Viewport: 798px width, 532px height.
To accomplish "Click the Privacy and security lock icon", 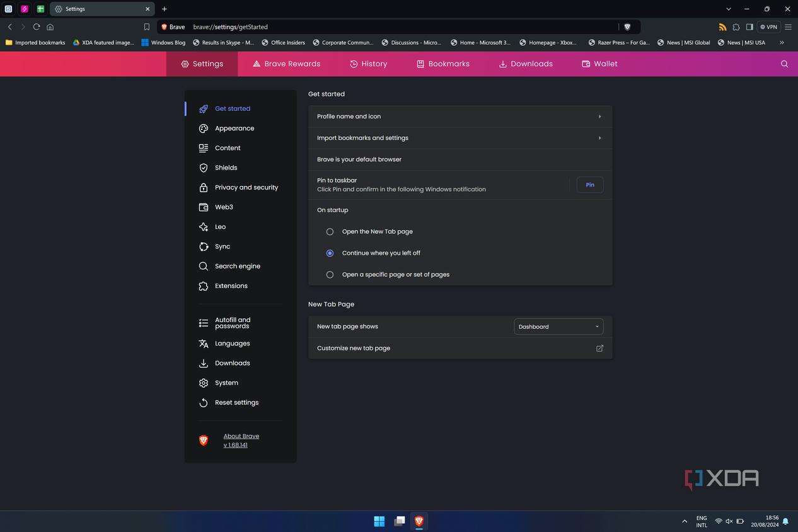I will tap(204, 187).
